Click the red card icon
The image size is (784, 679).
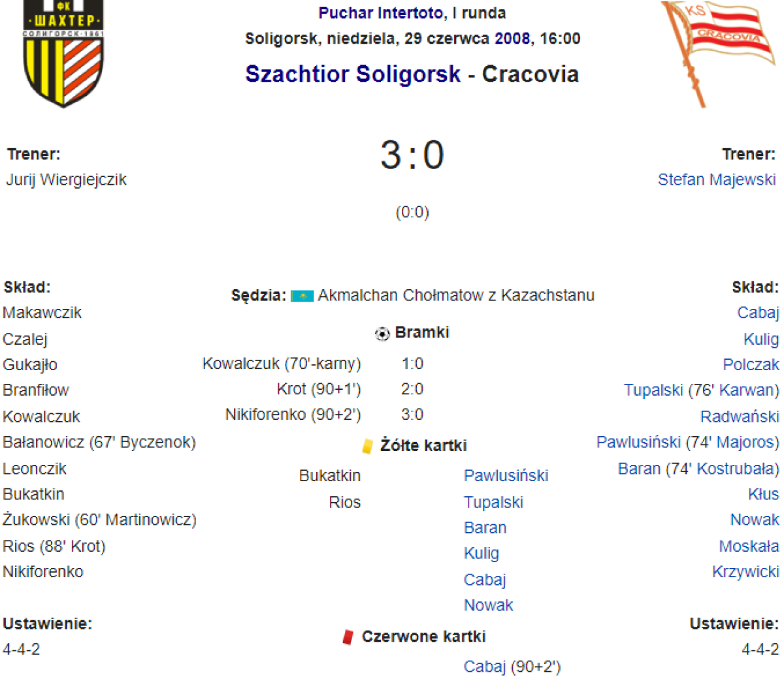click(348, 637)
